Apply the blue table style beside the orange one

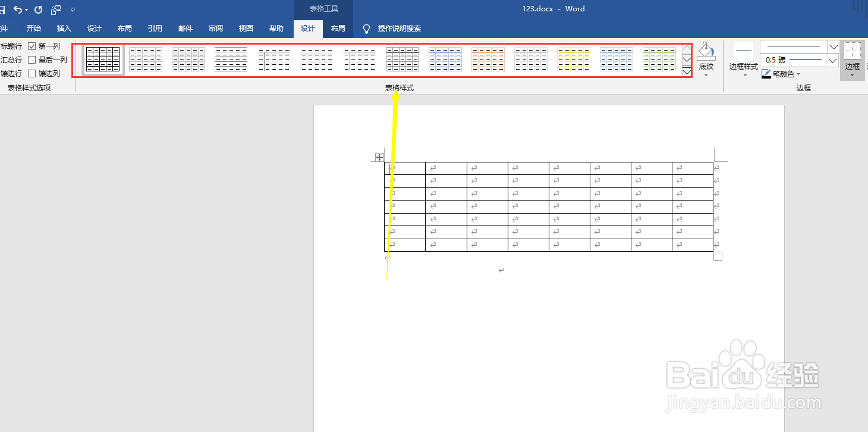pos(445,60)
